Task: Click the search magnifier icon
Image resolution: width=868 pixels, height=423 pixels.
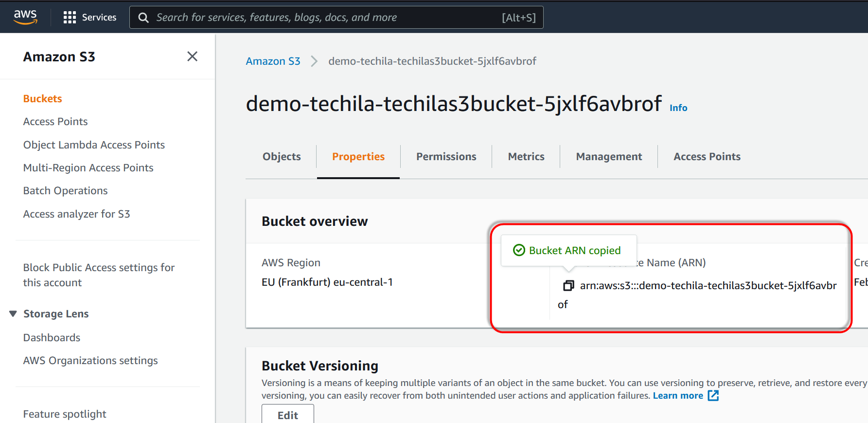Action: tap(143, 18)
